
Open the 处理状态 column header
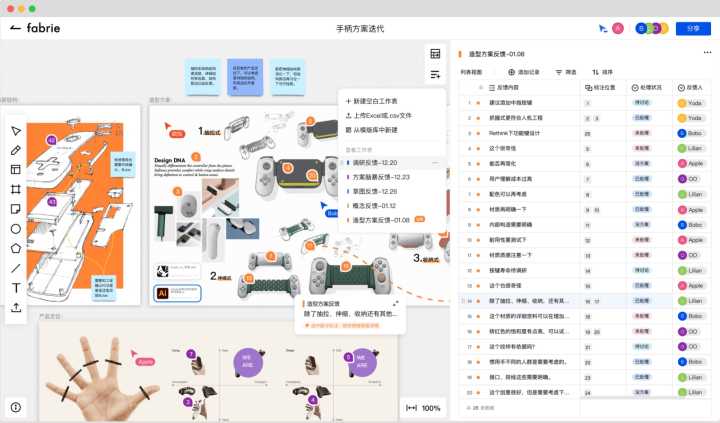pyautogui.click(x=647, y=87)
